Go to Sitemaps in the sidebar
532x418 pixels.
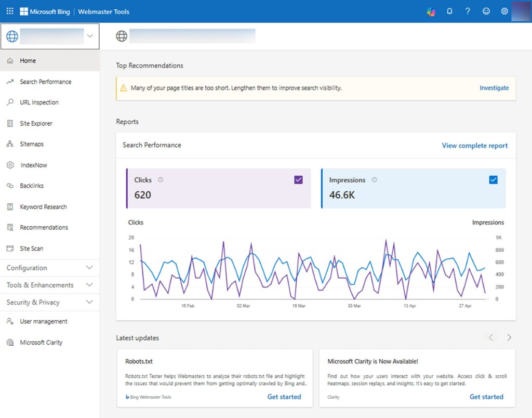32,144
